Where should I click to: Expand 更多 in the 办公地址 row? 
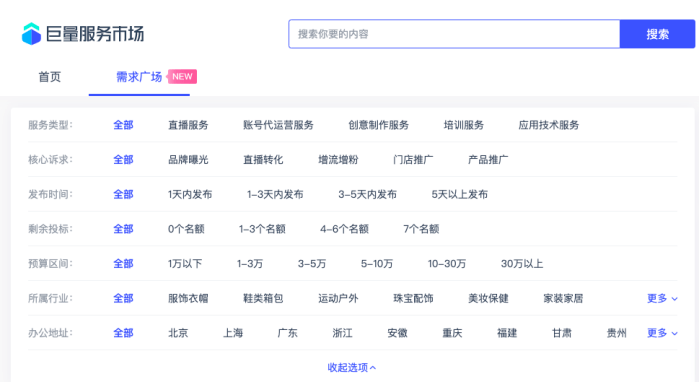pyautogui.click(x=662, y=333)
